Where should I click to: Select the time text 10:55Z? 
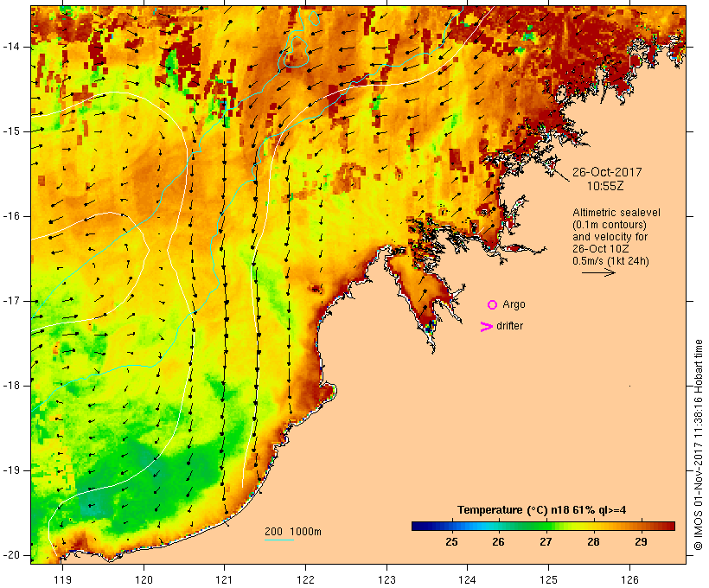coord(605,186)
